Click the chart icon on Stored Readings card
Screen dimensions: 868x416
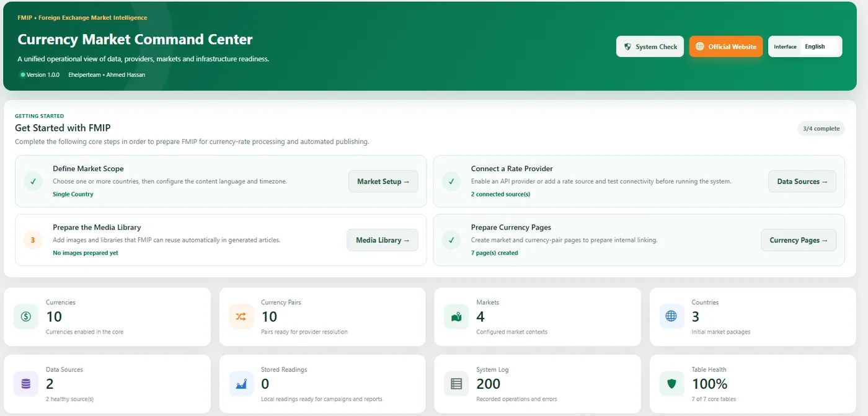[241, 384]
